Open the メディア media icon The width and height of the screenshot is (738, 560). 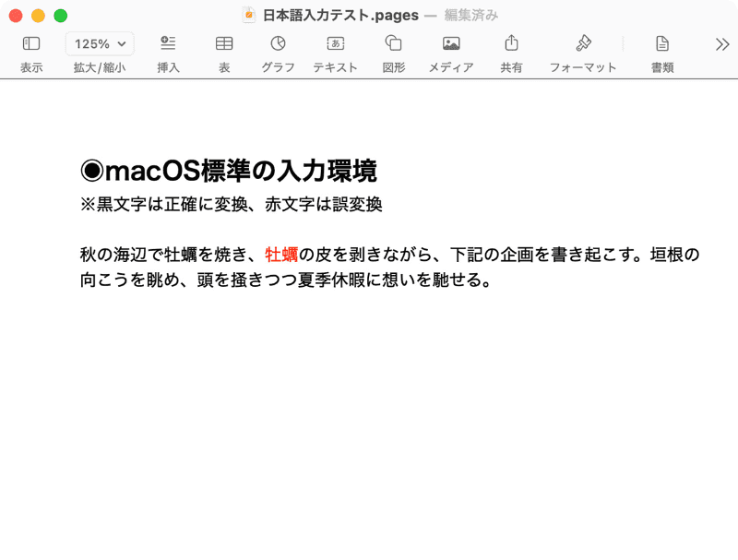tap(451, 43)
